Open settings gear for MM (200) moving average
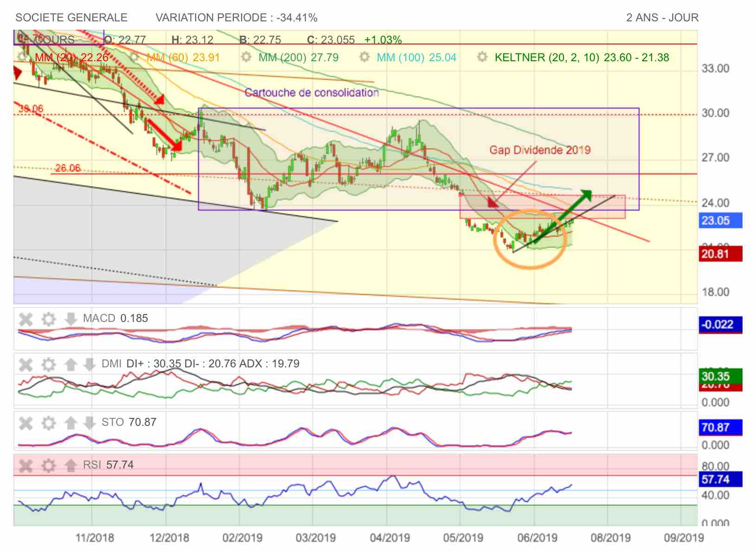This screenshot has height=552, width=756. 246,57
